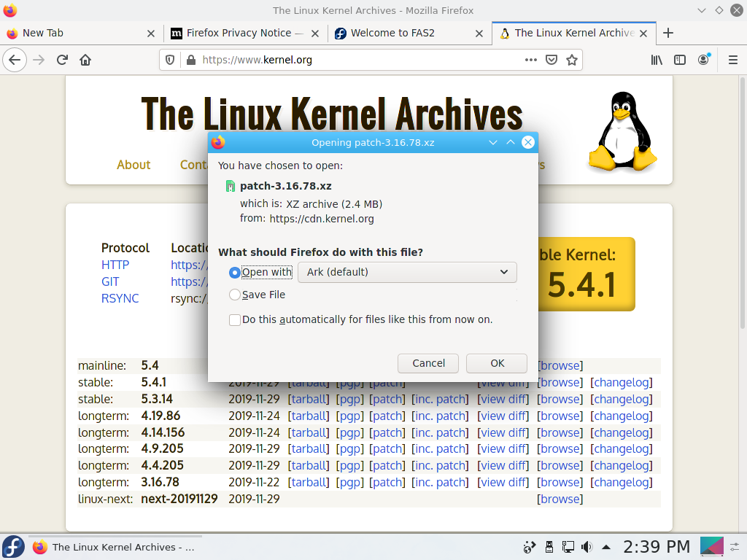The width and height of the screenshot is (747, 560).
Task: Show hidden tray icons arrow
Action: click(x=606, y=547)
